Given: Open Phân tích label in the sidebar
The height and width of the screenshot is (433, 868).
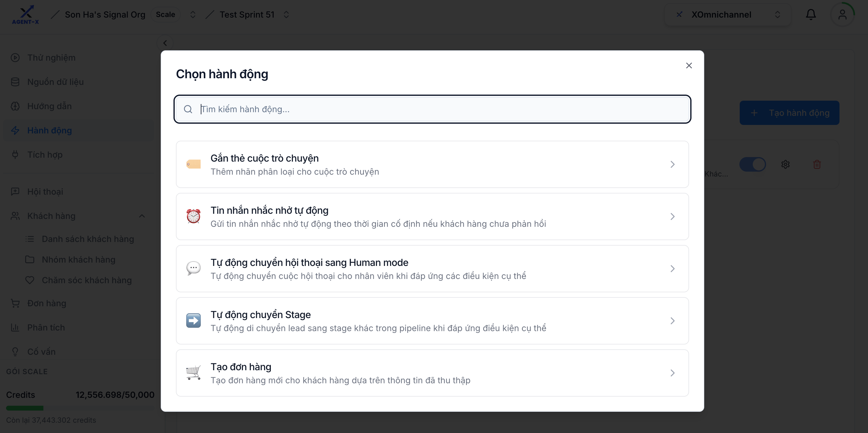Looking at the screenshot, I should pyautogui.click(x=46, y=327).
